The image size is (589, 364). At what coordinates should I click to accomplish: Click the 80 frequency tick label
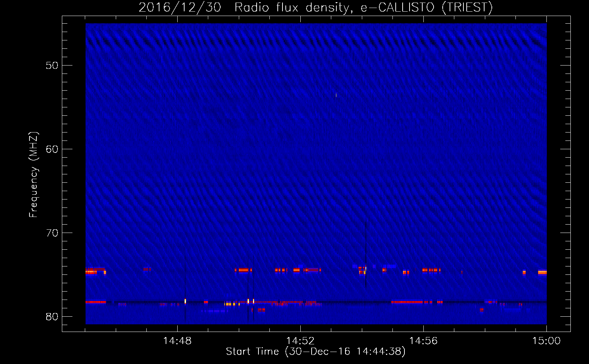click(x=52, y=317)
